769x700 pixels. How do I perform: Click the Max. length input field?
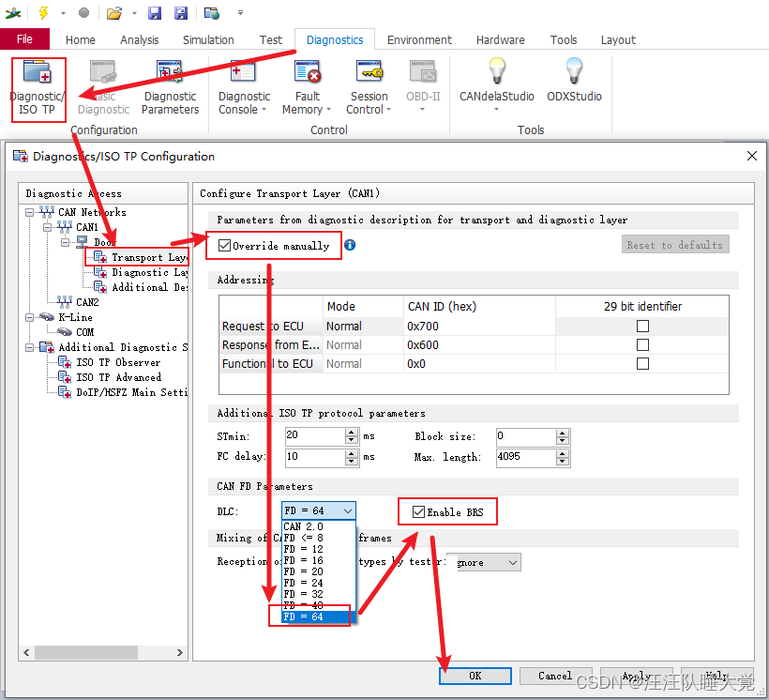(x=526, y=457)
